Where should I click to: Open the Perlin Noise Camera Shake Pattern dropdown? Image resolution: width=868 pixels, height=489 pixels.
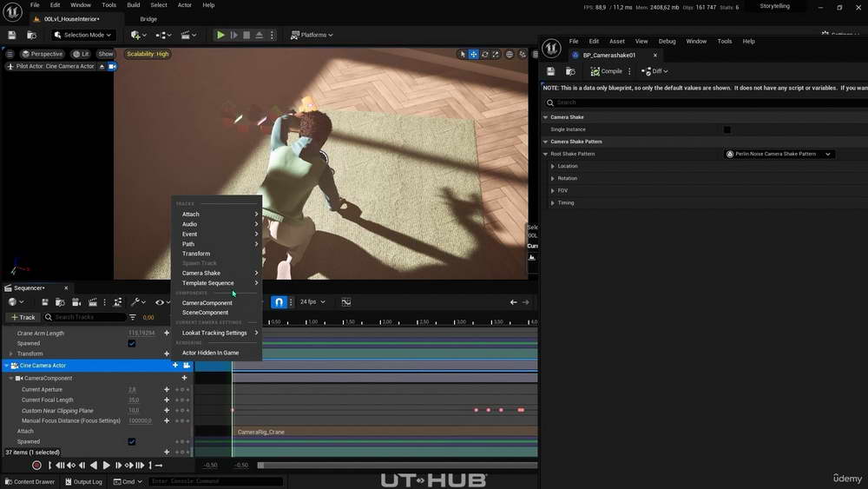(x=779, y=154)
